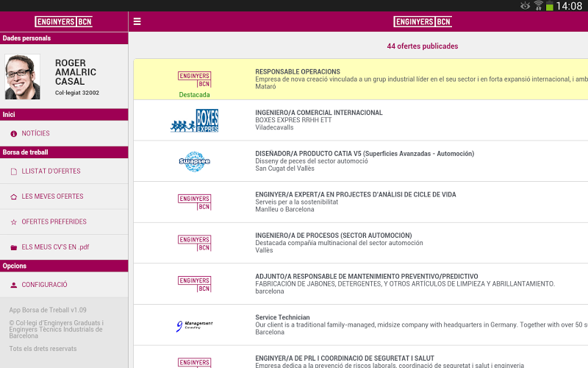Click the battery status icon
The width and height of the screenshot is (588, 368).
point(549,6)
